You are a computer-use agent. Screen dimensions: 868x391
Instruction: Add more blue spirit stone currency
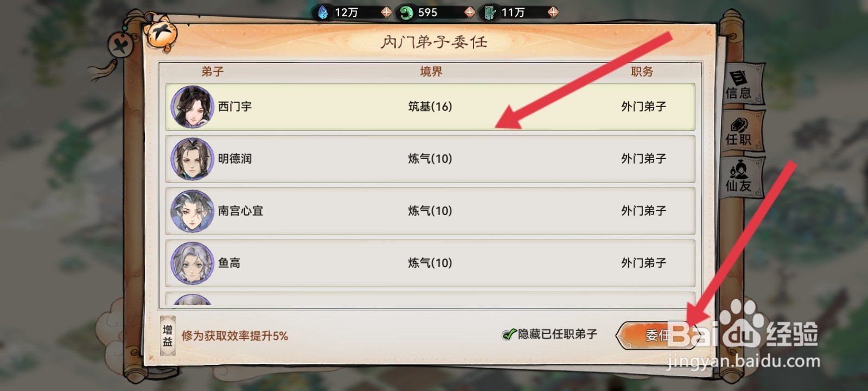(x=386, y=12)
